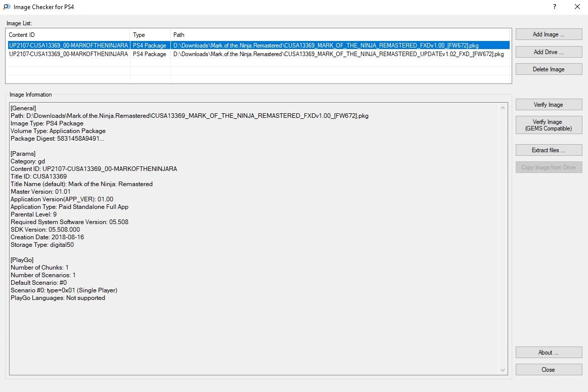Select the UPDATEv1.02 package row
Viewport: 588px width, 392px height.
coord(258,54)
